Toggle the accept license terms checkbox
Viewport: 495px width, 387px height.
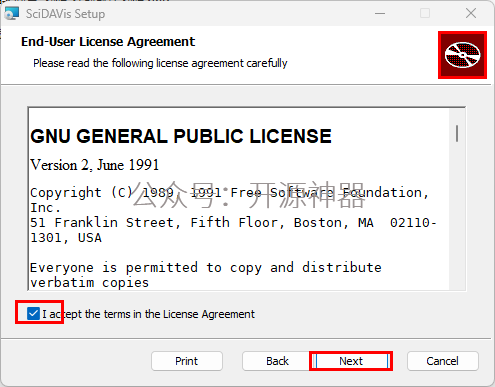tap(33, 314)
